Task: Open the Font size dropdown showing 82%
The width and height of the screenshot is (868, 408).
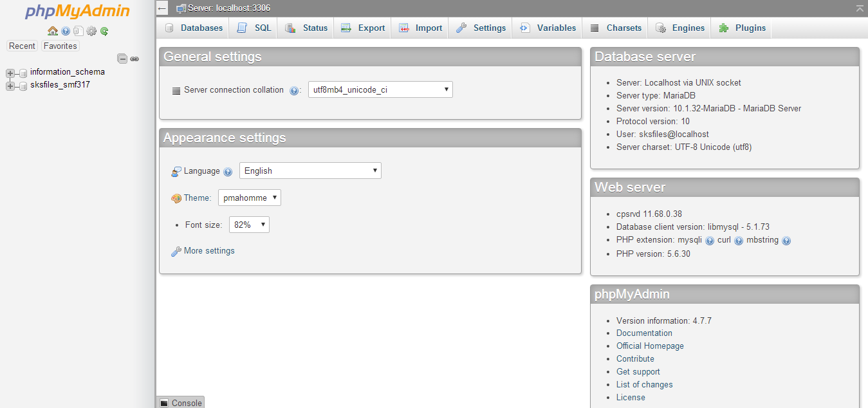Action: point(249,225)
